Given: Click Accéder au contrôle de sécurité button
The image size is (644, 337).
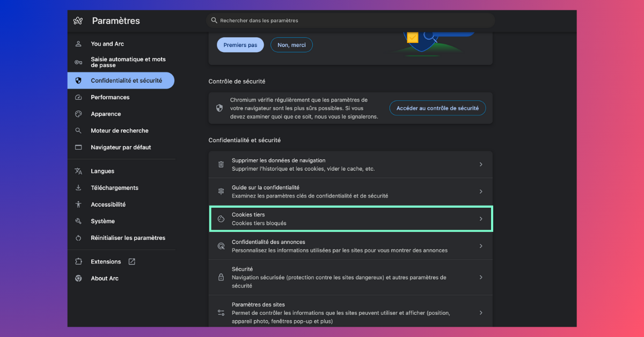Looking at the screenshot, I should [x=437, y=108].
